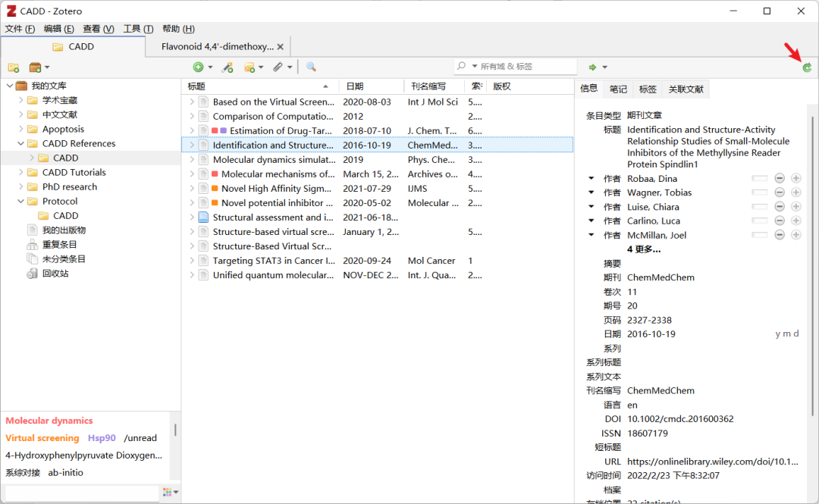The width and height of the screenshot is (819, 504).
Task: Collapse the 我的文库 library tree
Action: pyautogui.click(x=9, y=86)
